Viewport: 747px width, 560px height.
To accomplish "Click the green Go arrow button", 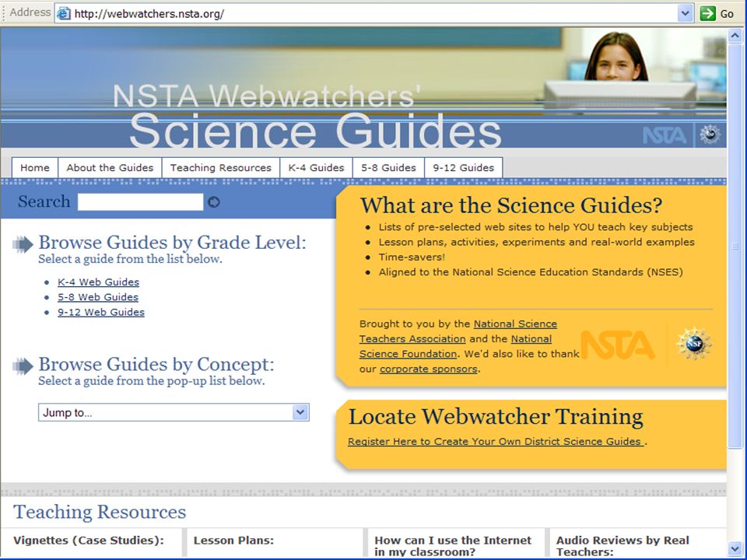I will tap(708, 13).
